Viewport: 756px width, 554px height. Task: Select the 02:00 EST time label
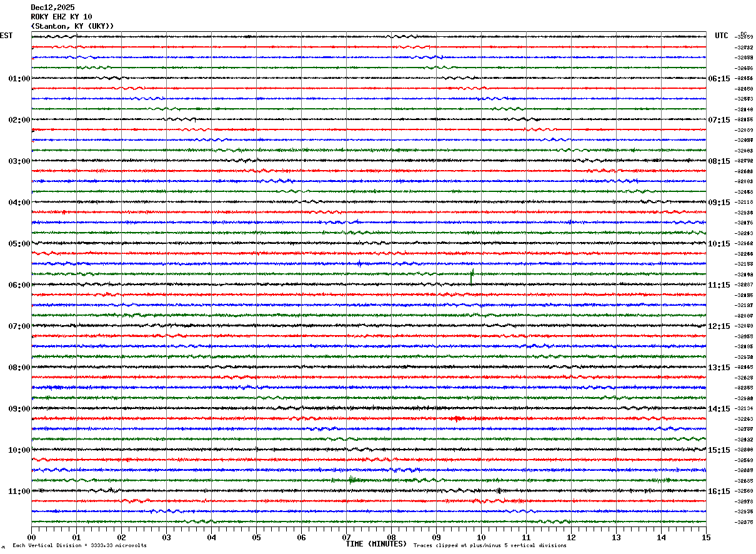click(x=19, y=120)
